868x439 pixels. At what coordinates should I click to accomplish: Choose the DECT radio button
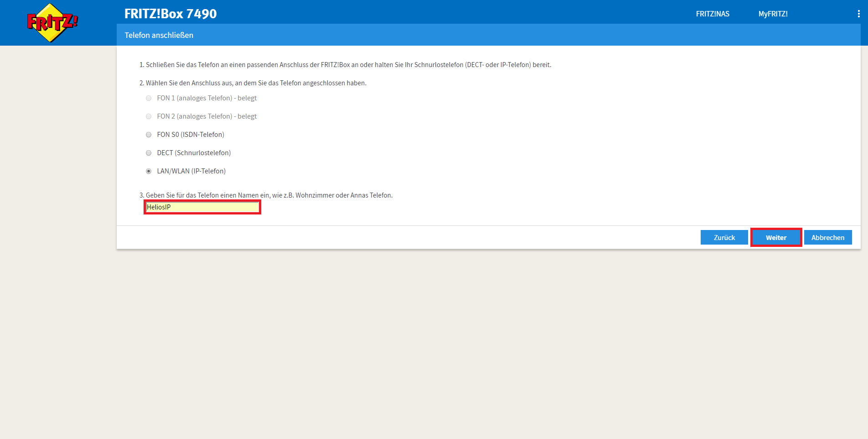tap(149, 153)
